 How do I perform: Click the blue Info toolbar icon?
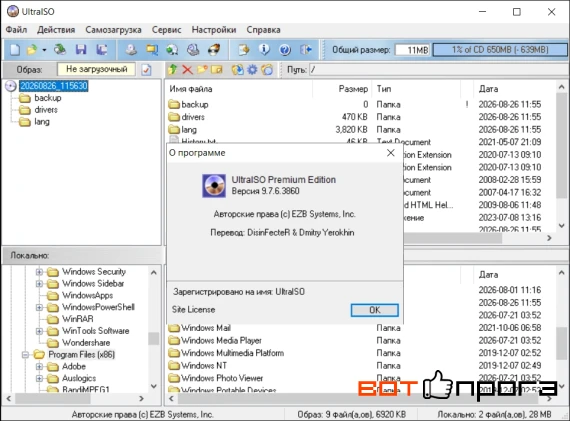click(264, 49)
